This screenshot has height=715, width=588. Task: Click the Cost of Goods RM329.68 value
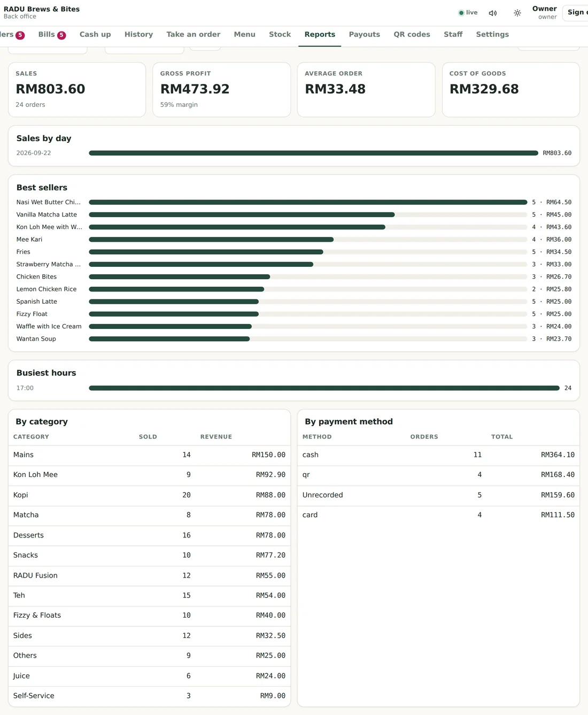(x=484, y=89)
